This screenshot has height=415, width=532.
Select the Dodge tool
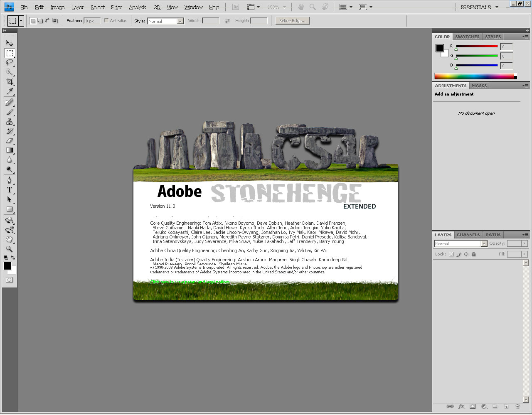(x=9, y=169)
